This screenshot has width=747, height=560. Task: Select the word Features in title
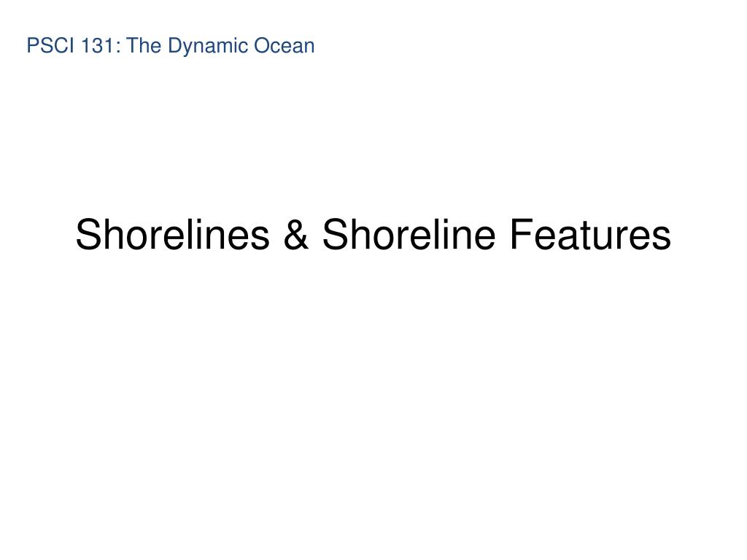(590, 234)
